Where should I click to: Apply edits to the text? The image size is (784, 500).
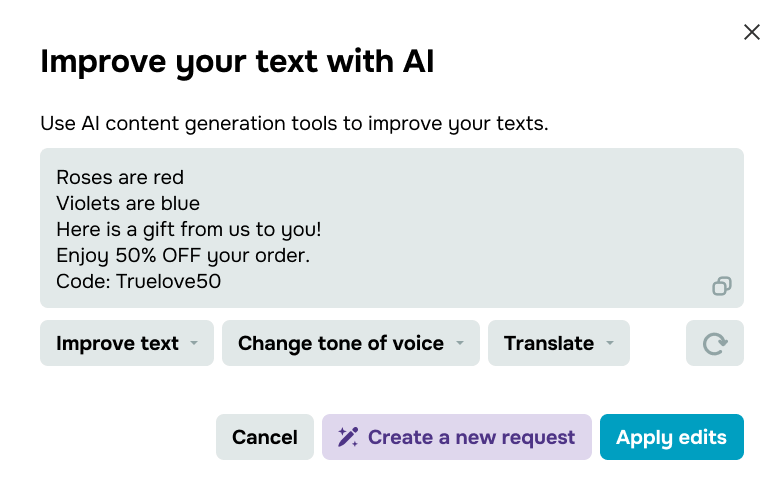point(672,437)
